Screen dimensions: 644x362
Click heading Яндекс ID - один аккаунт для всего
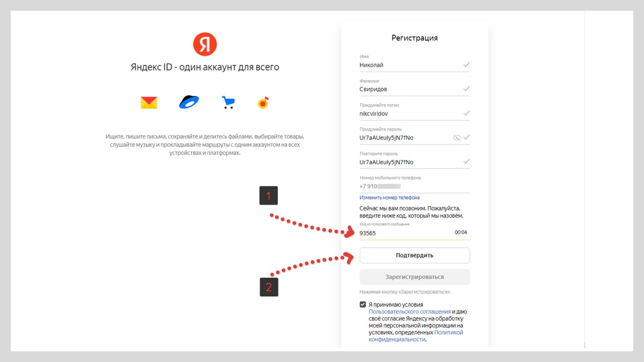click(205, 67)
